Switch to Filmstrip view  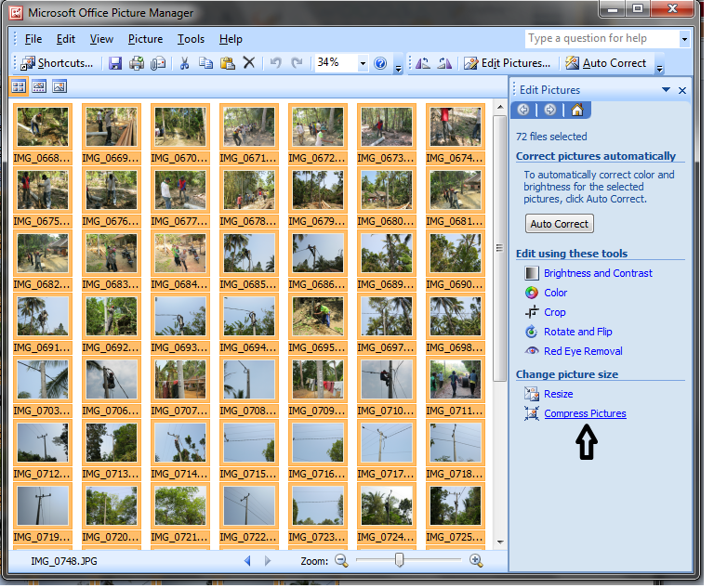tap(39, 86)
